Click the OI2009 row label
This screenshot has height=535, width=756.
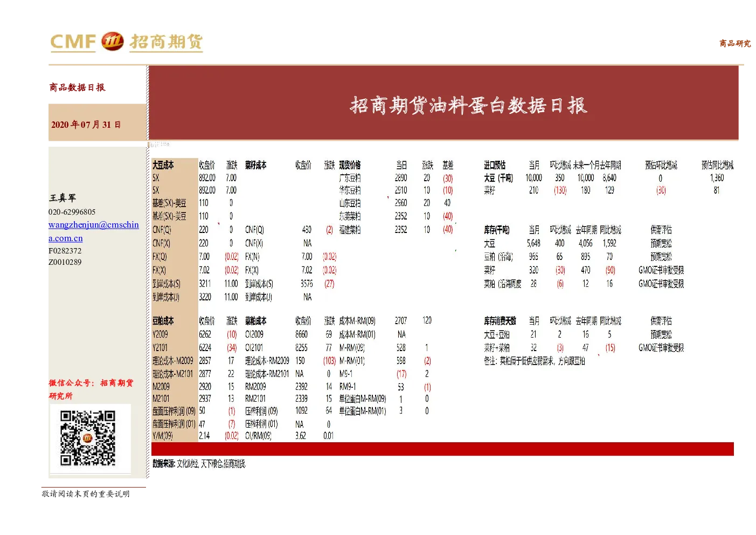[x=254, y=334]
